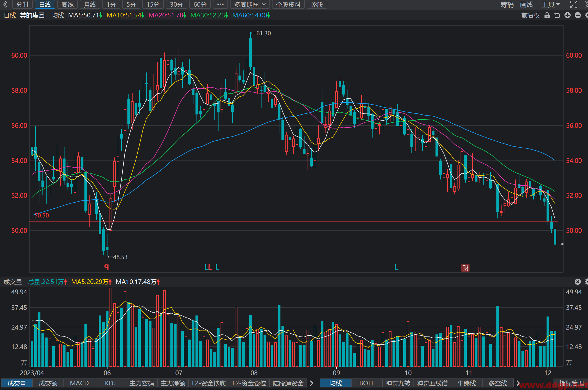Expand the 多周期图 dropdown
588x390 pixels.
tap(250, 5)
